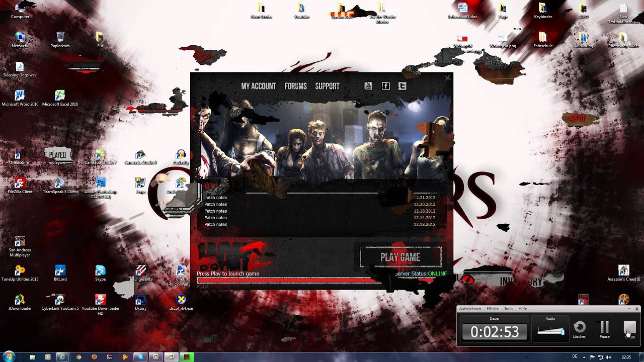644x362 pixels.
Task: Select the dxcpl_x64.exe desktop icon
Action: pyautogui.click(x=181, y=302)
